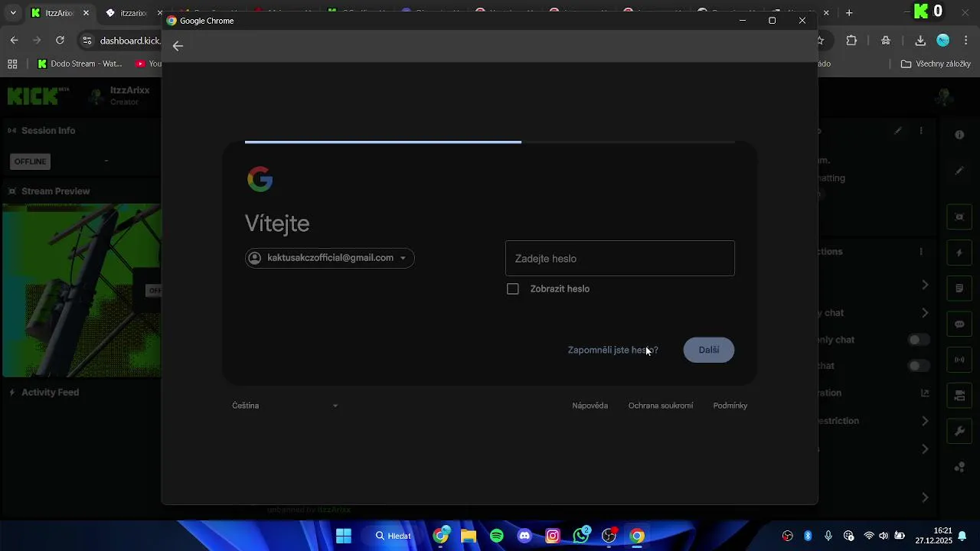This screenshot has height=551, width=980.
Task: Open the 'Nápověda' help link
Action: [590, 406]
